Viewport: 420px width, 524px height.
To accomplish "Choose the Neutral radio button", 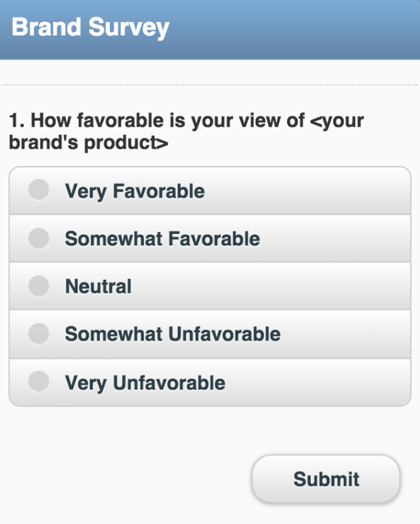I will click(x=39, y=286).
